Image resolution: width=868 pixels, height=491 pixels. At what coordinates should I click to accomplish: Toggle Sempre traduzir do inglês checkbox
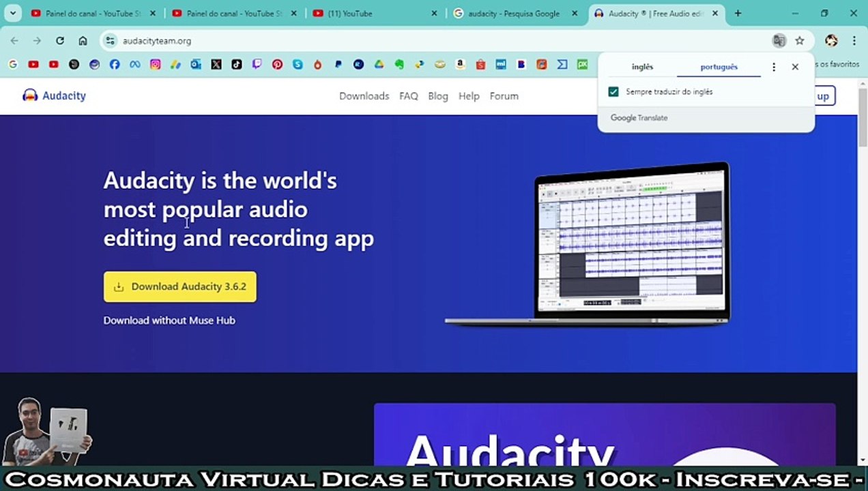[613, 91]
